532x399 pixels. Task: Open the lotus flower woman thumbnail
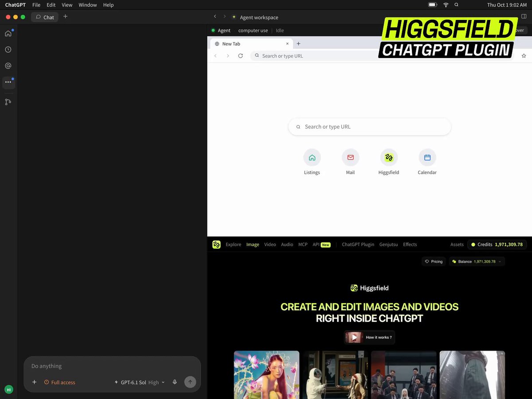266,375
